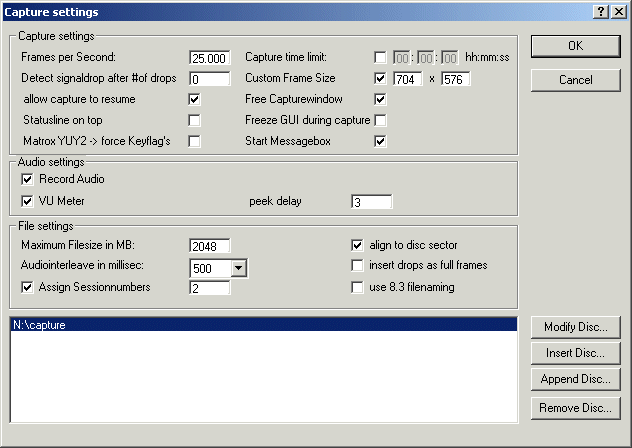
Task: Click the Sessionnumbers value field
Action: click(210, 288)
